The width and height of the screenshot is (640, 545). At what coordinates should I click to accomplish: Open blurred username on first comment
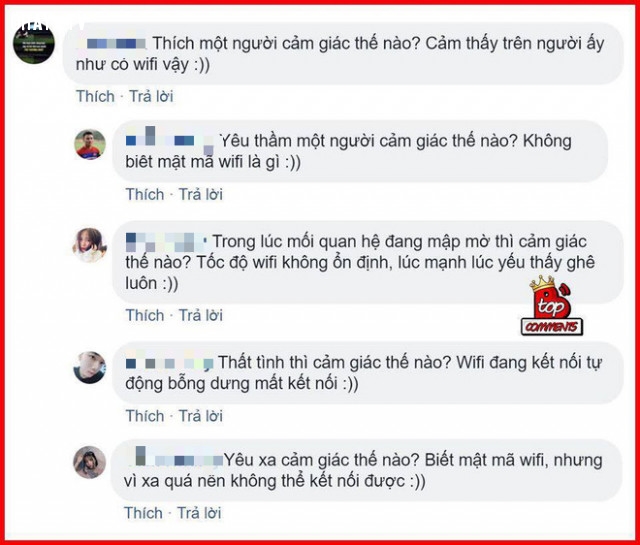(x=111, y=43)
